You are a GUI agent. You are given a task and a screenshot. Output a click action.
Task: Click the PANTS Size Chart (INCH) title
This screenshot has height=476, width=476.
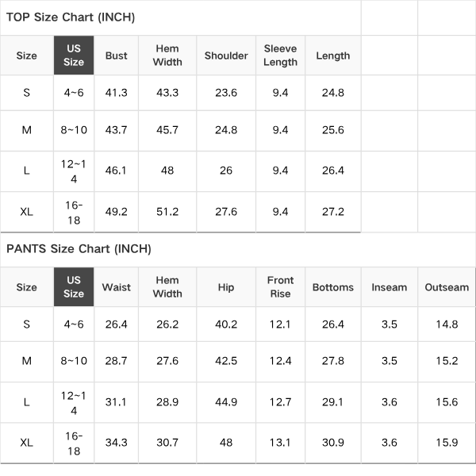(79, 249)
